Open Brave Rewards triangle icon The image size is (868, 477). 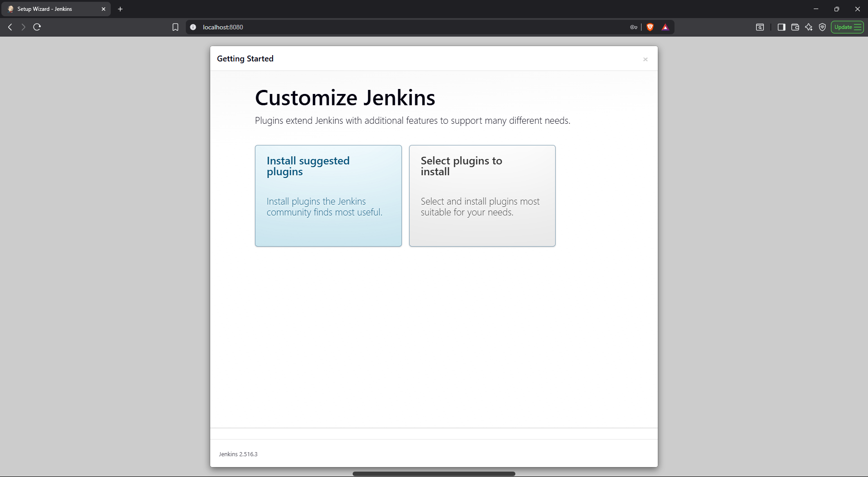[x=665, y=27]
